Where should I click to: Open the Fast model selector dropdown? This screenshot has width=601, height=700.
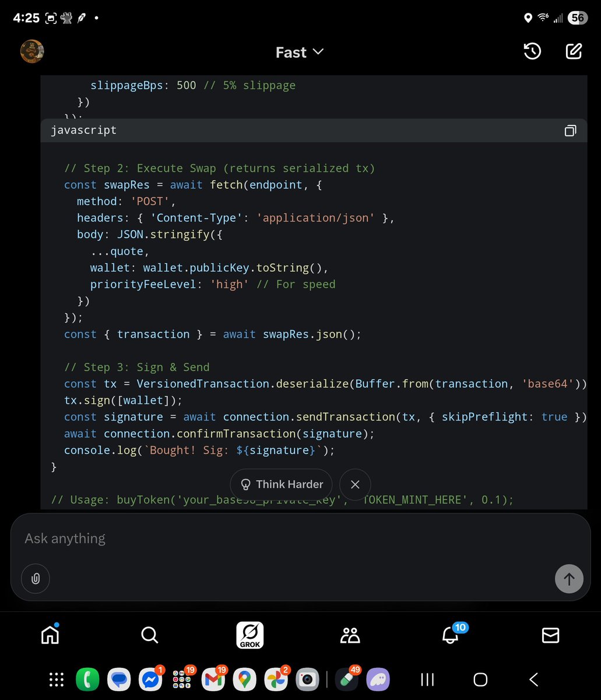point(299,52)
